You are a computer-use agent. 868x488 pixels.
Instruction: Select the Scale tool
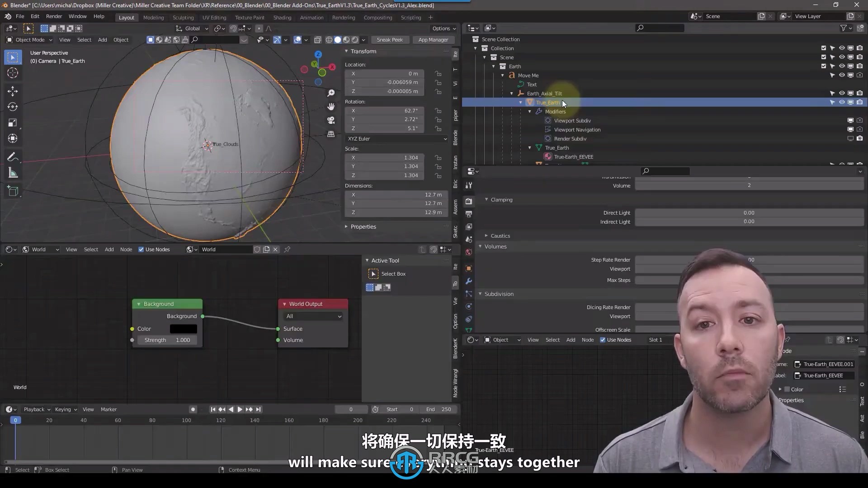point(13,122)
